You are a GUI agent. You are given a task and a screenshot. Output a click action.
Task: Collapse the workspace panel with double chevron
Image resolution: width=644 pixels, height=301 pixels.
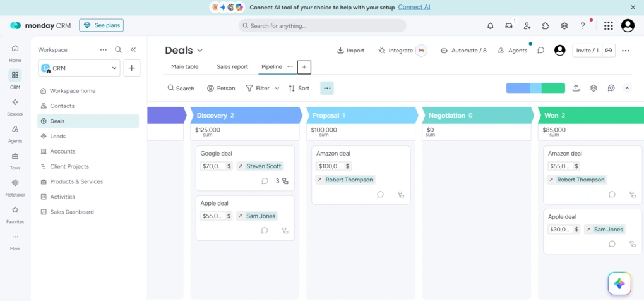pos(133,50)
